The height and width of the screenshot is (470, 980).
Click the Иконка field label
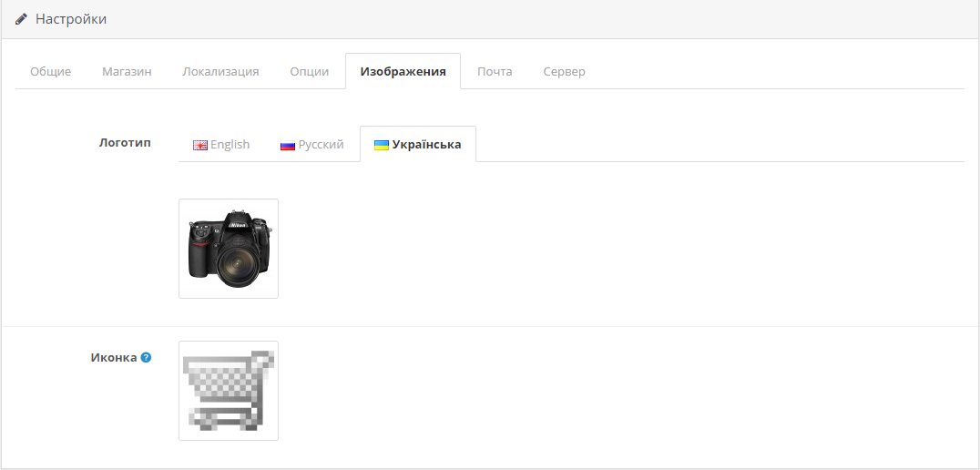click(114, 358)
